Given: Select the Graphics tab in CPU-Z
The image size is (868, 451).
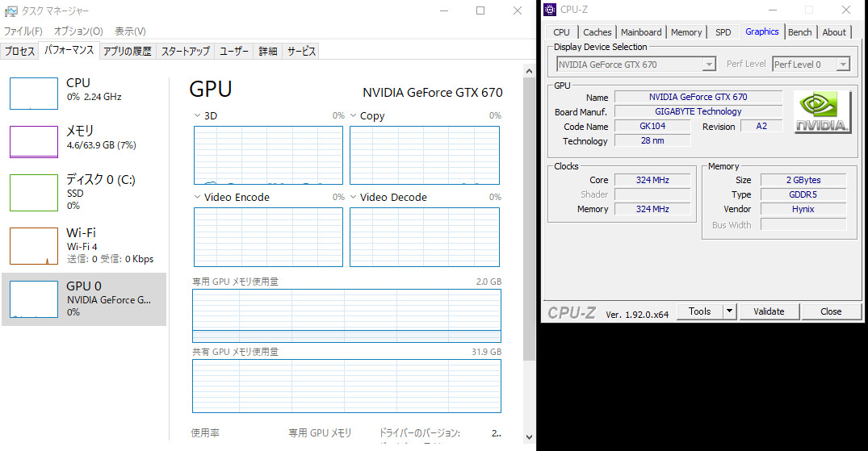Looking at the screenshot, I should tap(761, 31).
